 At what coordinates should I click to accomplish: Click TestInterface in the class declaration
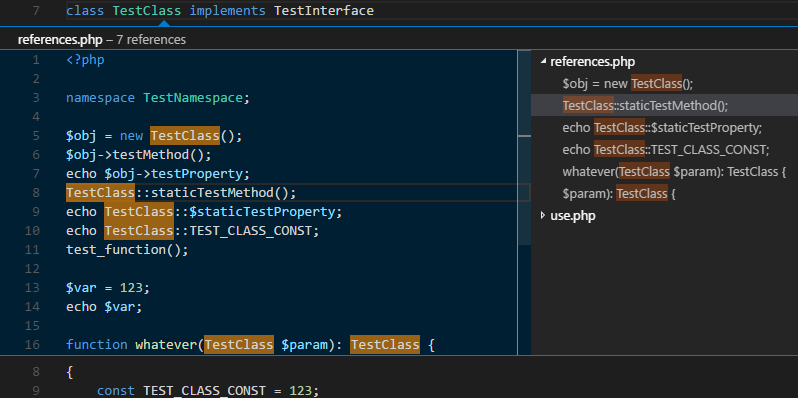324,10
